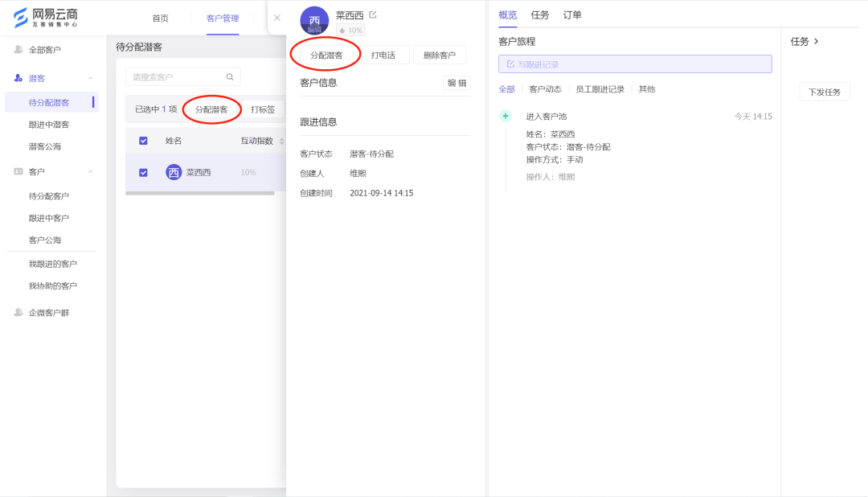Click the 写跟进记录 input field
868x497 pixels.
[x=634, y=64]
